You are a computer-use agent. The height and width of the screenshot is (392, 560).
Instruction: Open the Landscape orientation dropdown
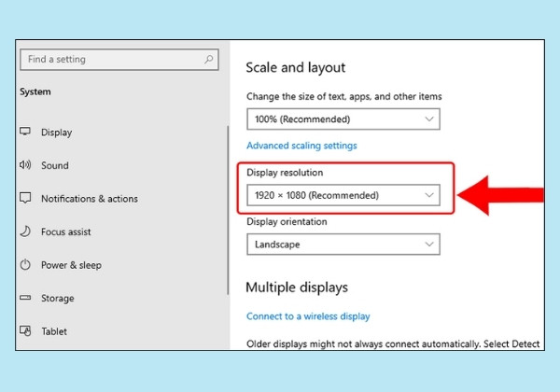(343, 245)
